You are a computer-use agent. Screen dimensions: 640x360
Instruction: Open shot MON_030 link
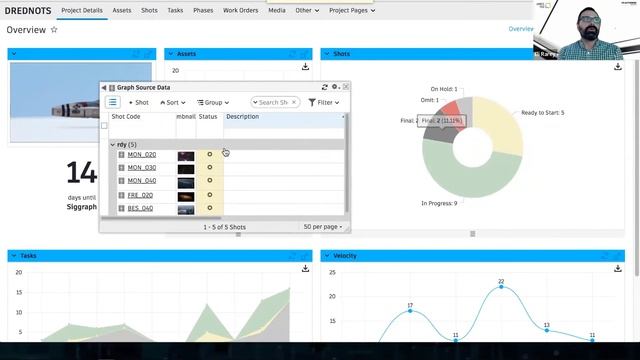click(142, 168)
